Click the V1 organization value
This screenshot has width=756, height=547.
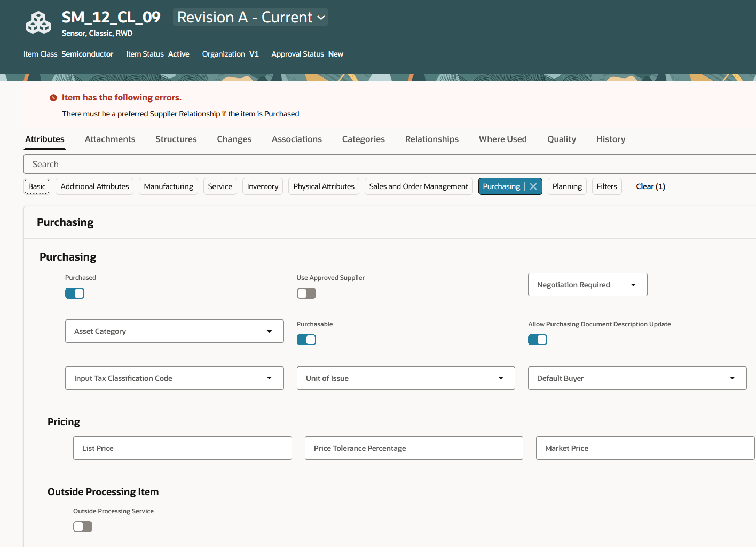[254, 54]
